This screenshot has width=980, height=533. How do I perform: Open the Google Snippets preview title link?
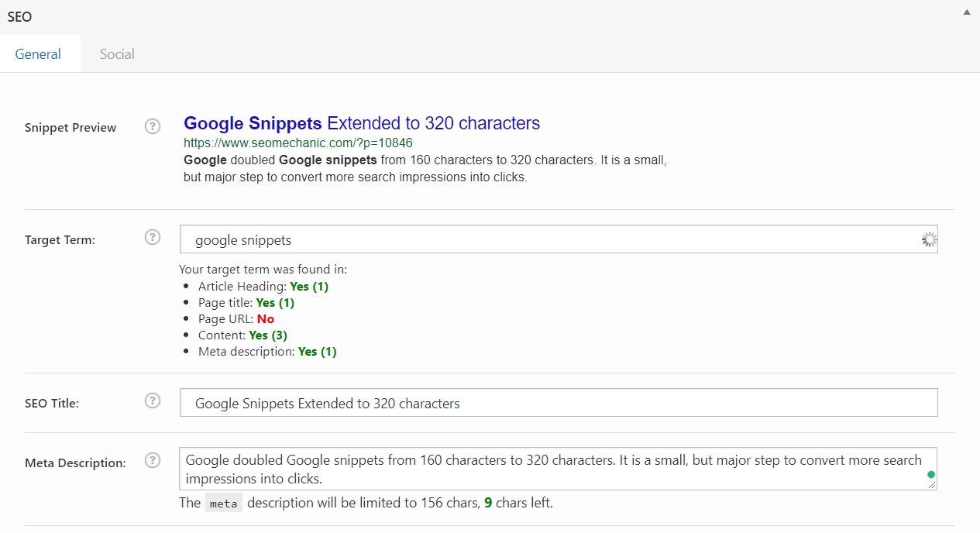362,123
